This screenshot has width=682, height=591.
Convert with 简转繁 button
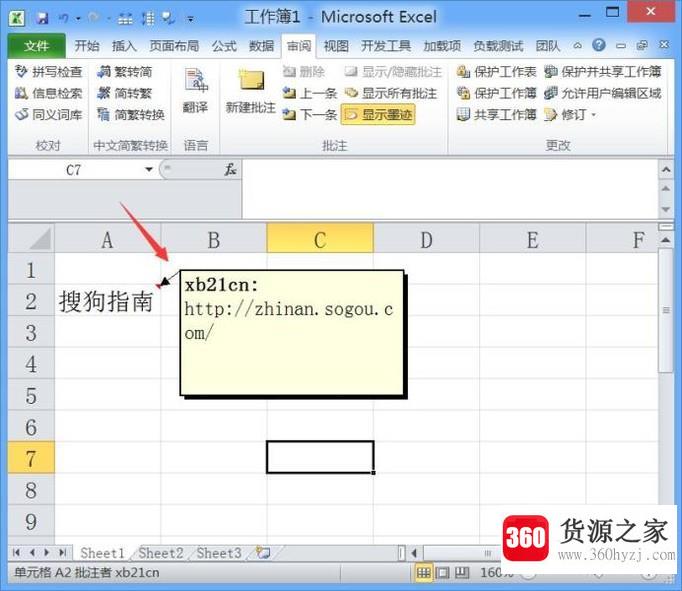point(124,93)
